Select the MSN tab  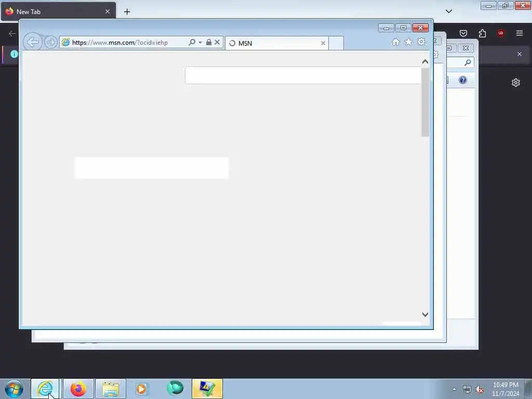tap(276, 43)
